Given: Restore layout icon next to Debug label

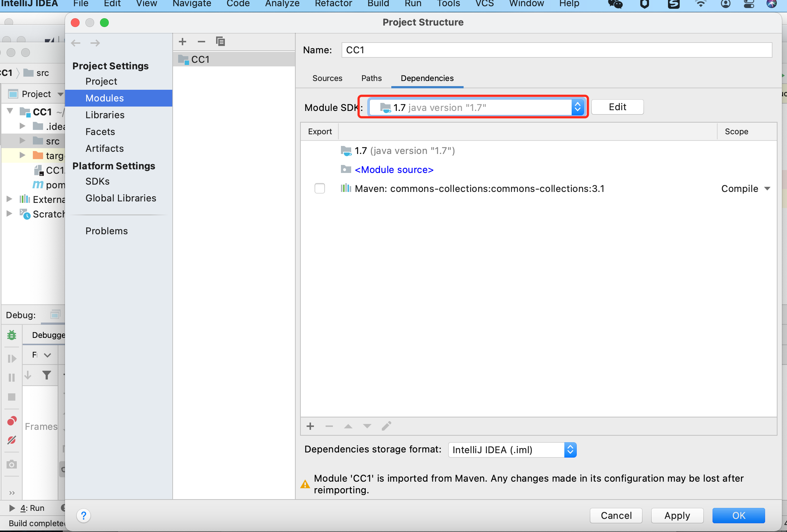Looking at the screenshot, I should pos(55,315).
